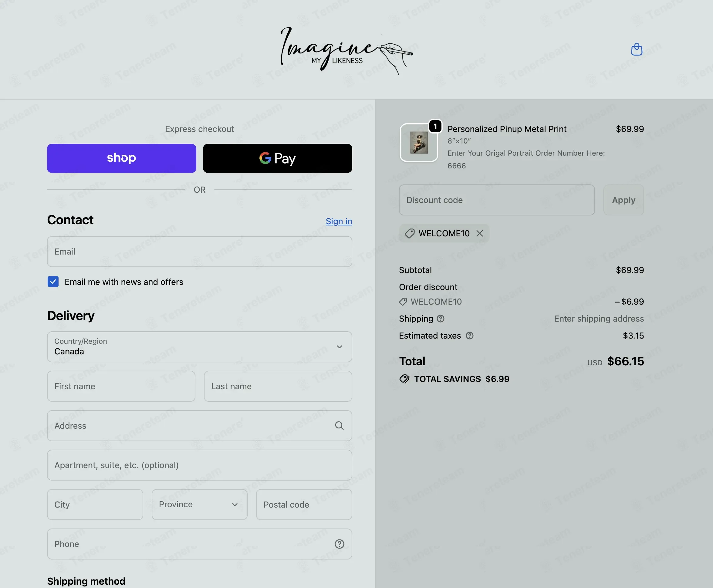
Task: Click the search icon in Address field
Action: [339, 426]
